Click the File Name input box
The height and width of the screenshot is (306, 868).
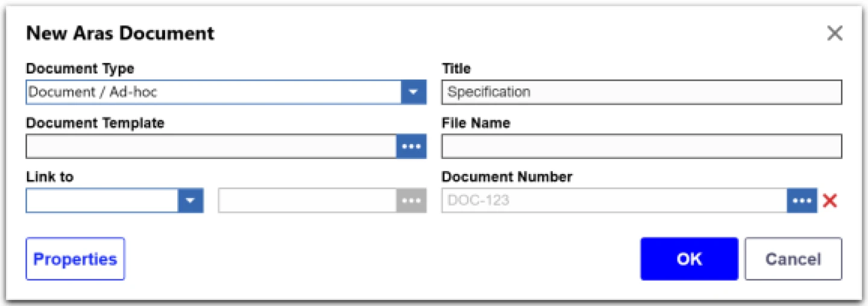click(x=642, y=146)
